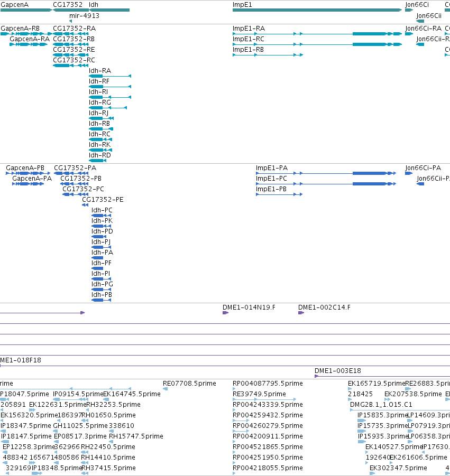Viewport: 450px width, 476px height.
Task: Click the DME1-003E18 clone feature
Action: 382,376
